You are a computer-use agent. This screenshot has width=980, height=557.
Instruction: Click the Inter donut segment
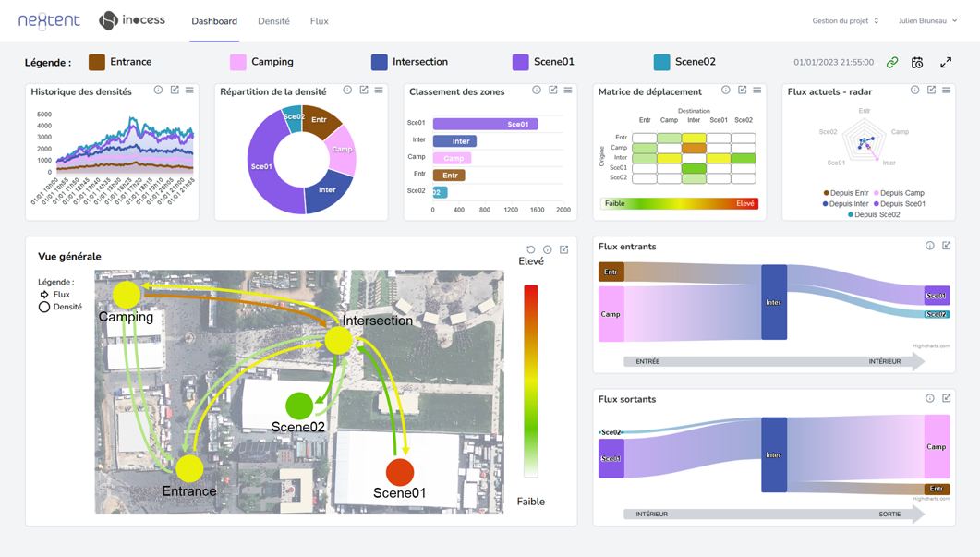point(329,191)
